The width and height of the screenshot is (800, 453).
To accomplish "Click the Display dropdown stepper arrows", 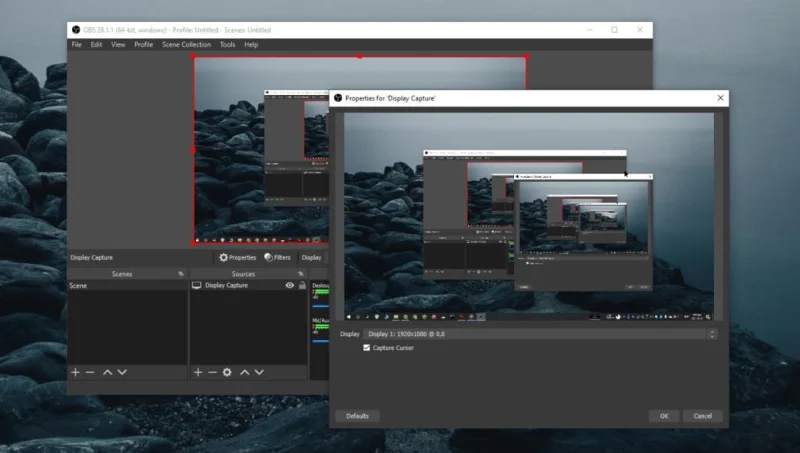I will (x=712, y=334).
